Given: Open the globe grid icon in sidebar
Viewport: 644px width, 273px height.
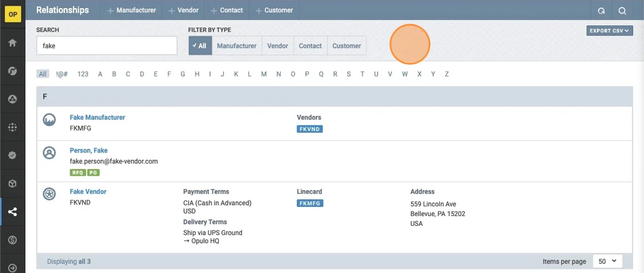Looking at the screenshot, I should [12, 128].
